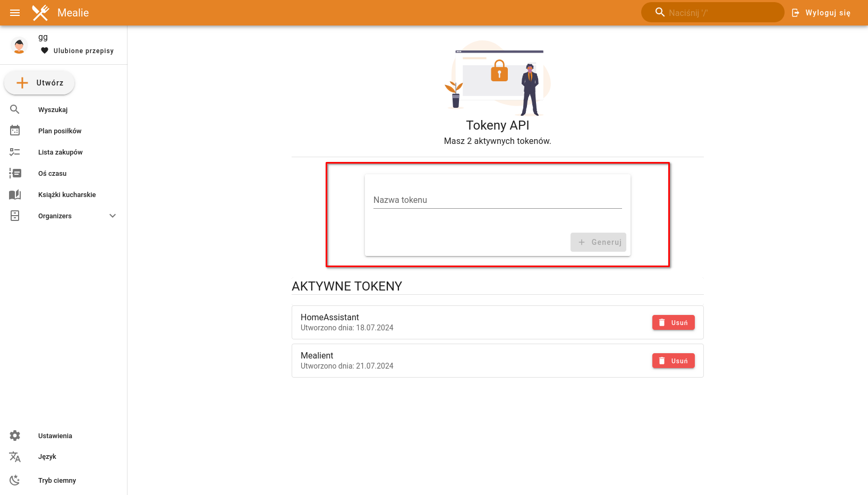Select Organizers menu entry
868x495 pixels.
pyautogui.click(x=64, y=216)
